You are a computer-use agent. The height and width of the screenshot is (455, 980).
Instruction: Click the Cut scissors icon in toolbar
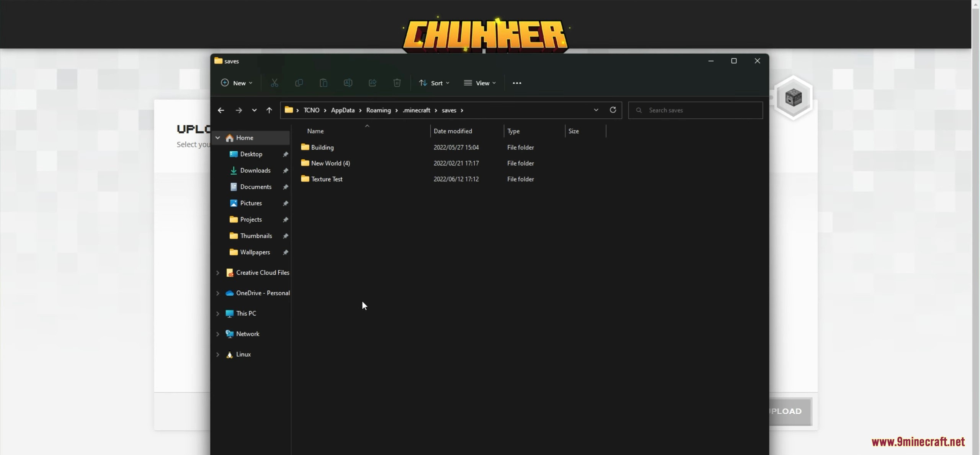click(x=274, y=83)
